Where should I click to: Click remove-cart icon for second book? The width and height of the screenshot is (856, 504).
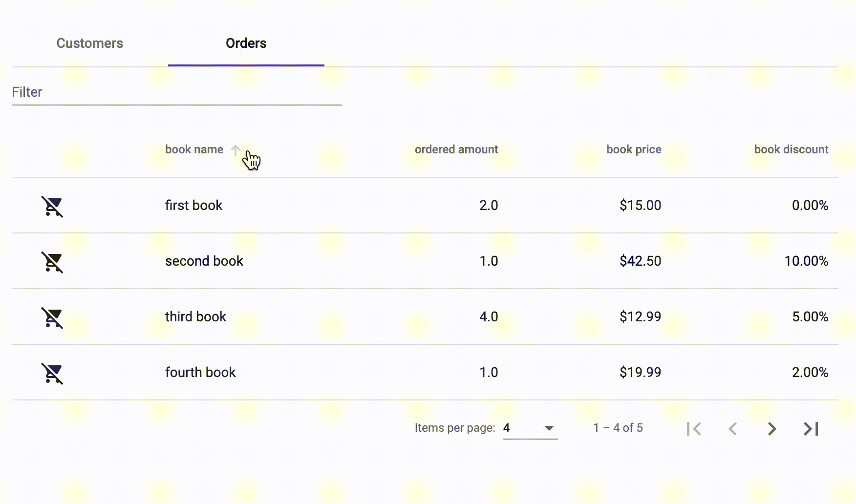[52, 262]
